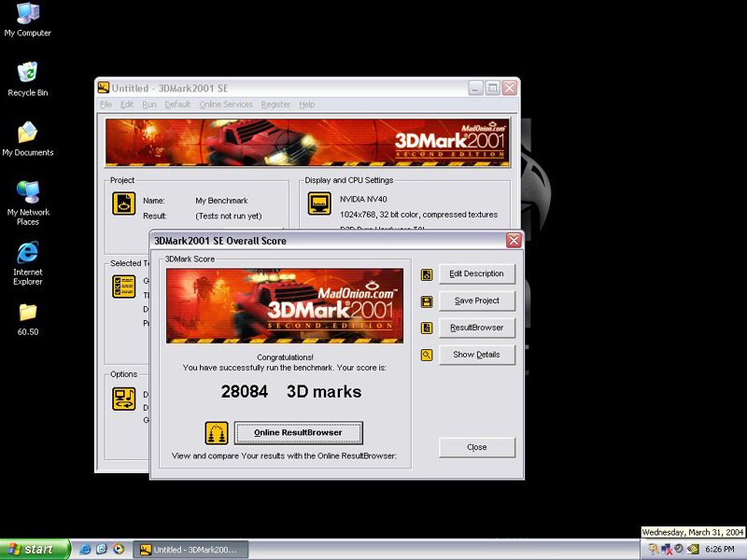Click the Show Details button

(477, 355)
